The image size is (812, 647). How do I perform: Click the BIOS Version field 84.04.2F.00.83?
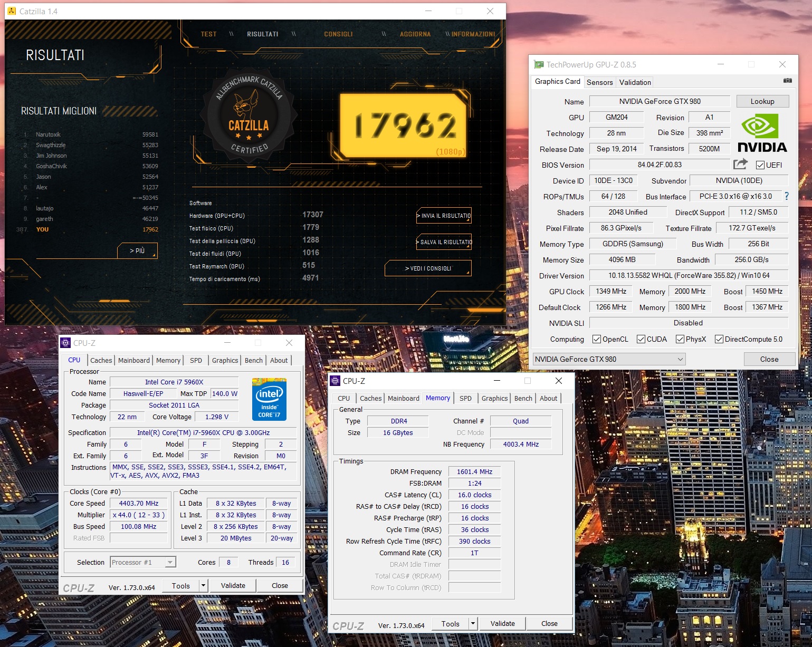pos(660,165)
